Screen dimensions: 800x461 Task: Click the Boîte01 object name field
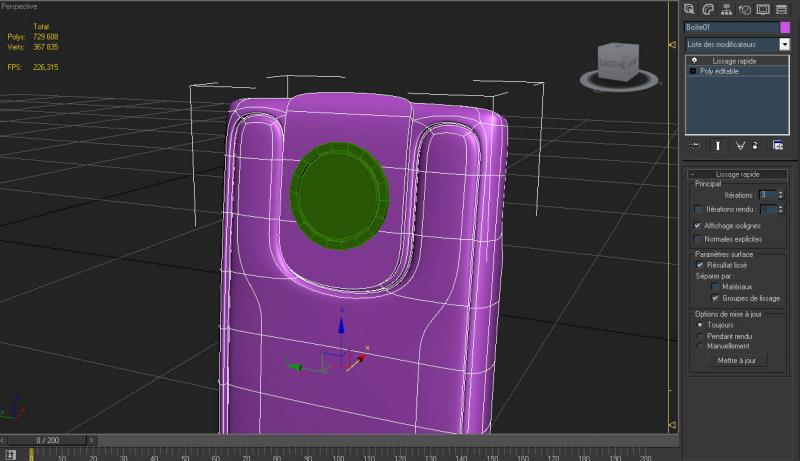click(x=730, y=27)
